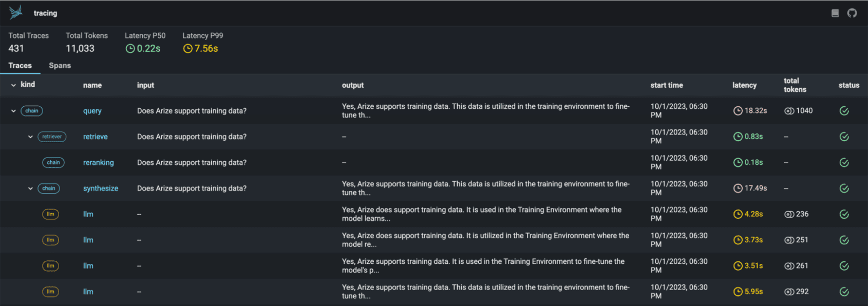Click the Phoenix bird logo
The width and height of the screenshot is (868, 306).
click(x=16, y=12)
